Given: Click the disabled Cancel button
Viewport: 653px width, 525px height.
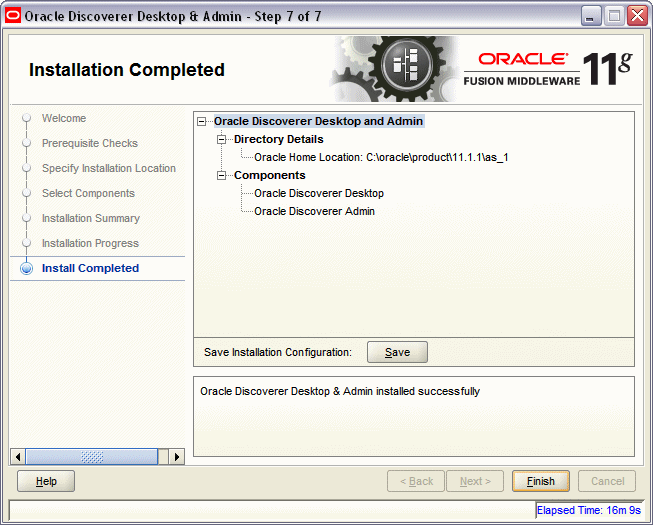Looking at the screenshot, I should pyautogui.click(x=607, y=481).
